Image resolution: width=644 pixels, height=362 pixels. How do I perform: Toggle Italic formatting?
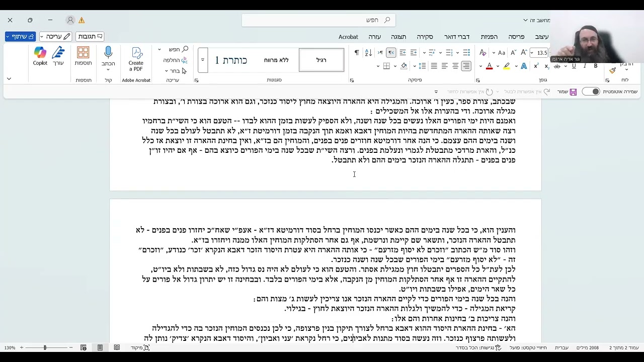pos(585,66)
